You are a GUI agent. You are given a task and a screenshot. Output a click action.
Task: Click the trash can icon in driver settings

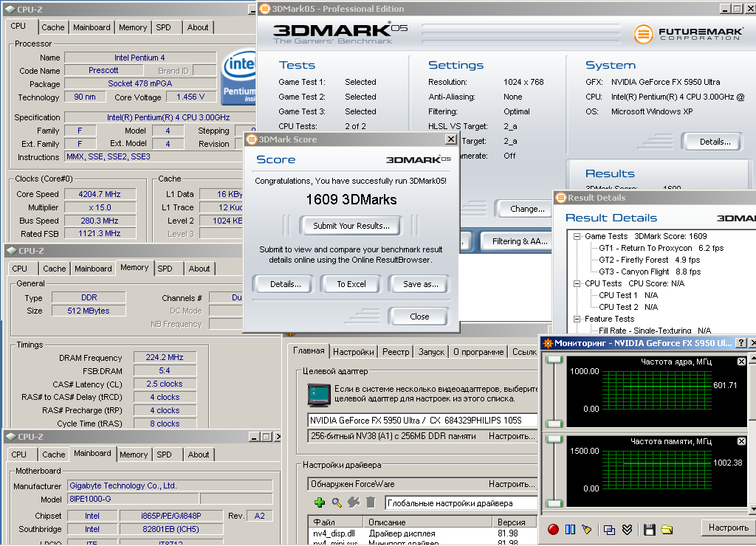(x=371, y=502)
